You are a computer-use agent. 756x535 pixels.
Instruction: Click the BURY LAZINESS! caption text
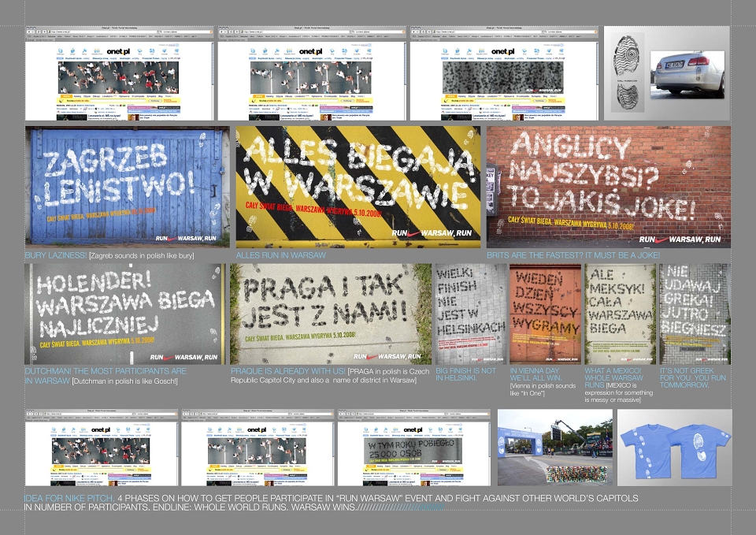point(56,255)
